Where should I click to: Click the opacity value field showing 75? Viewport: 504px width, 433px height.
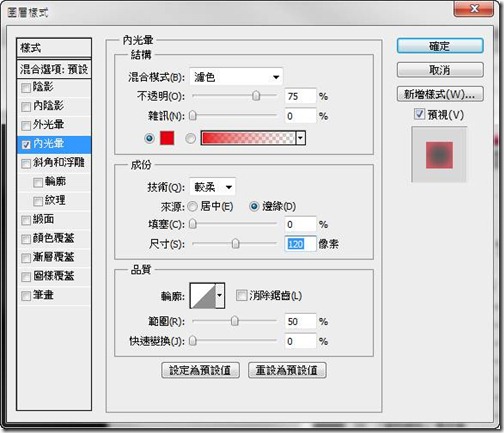[x=300, y=96]
